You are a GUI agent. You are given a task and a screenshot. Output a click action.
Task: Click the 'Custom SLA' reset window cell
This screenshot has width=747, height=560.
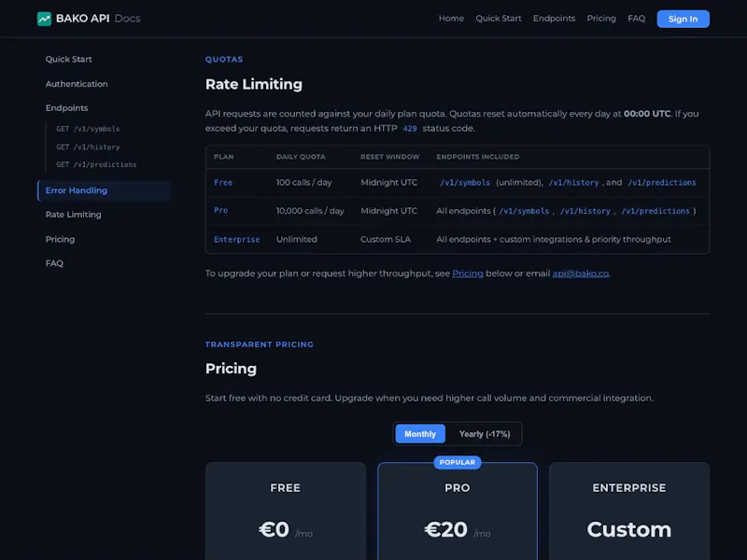click(386, 240)
